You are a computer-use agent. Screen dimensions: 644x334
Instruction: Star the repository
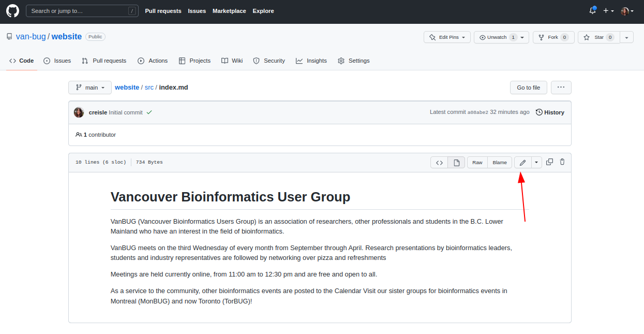tap(598, 37)
